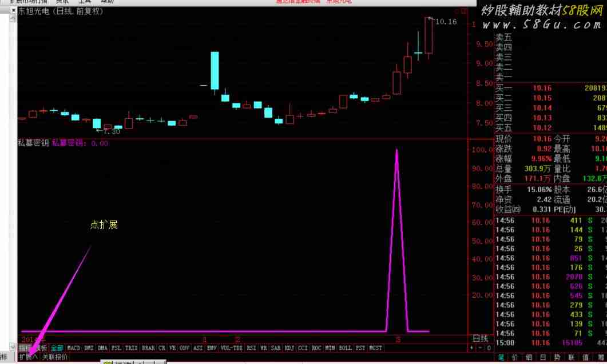Screen dimensions: 607x364
Task: Open the 联 tab in quote panel
Action: (x=572, y=357)
